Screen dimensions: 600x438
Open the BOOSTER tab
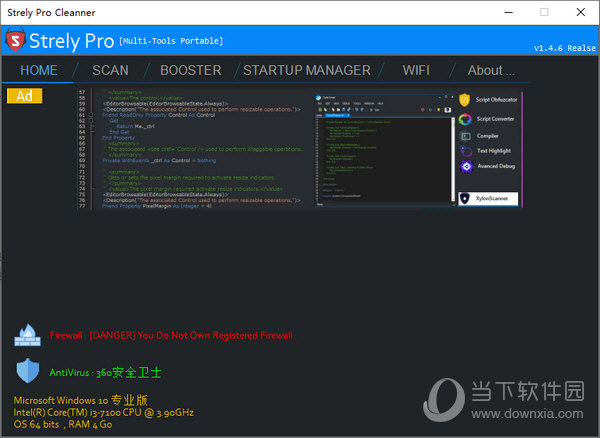(x=191, y=70)
